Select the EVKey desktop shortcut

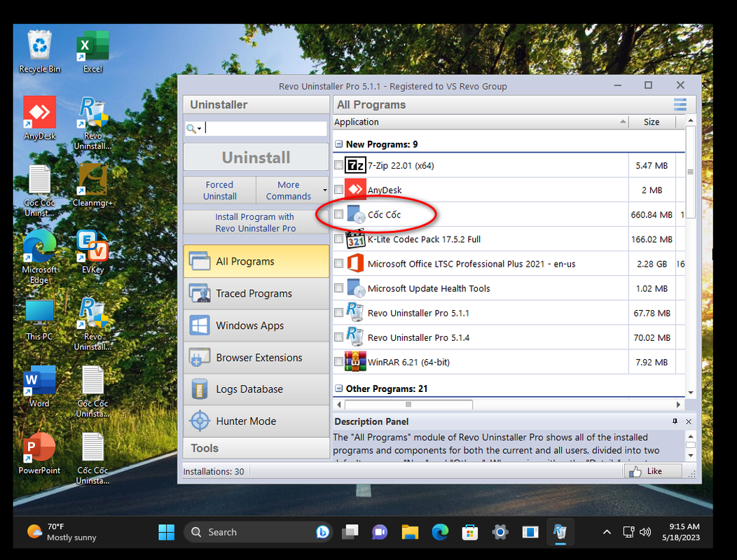pyautogui.click(x=92, y=252)
